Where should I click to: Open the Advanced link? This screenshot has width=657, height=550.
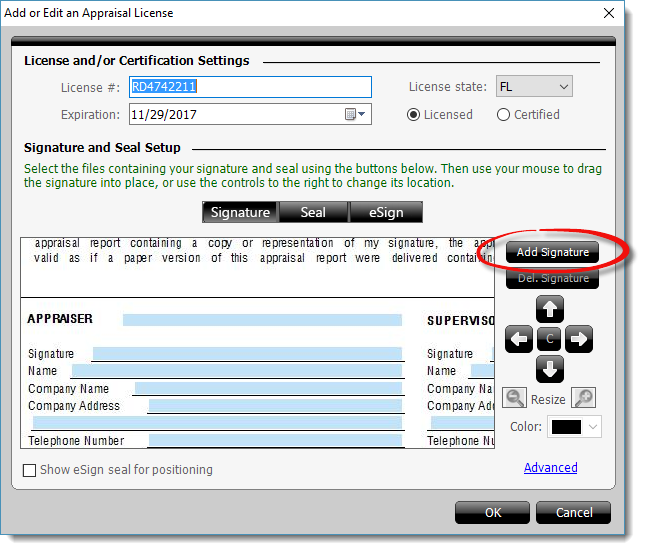551,467
